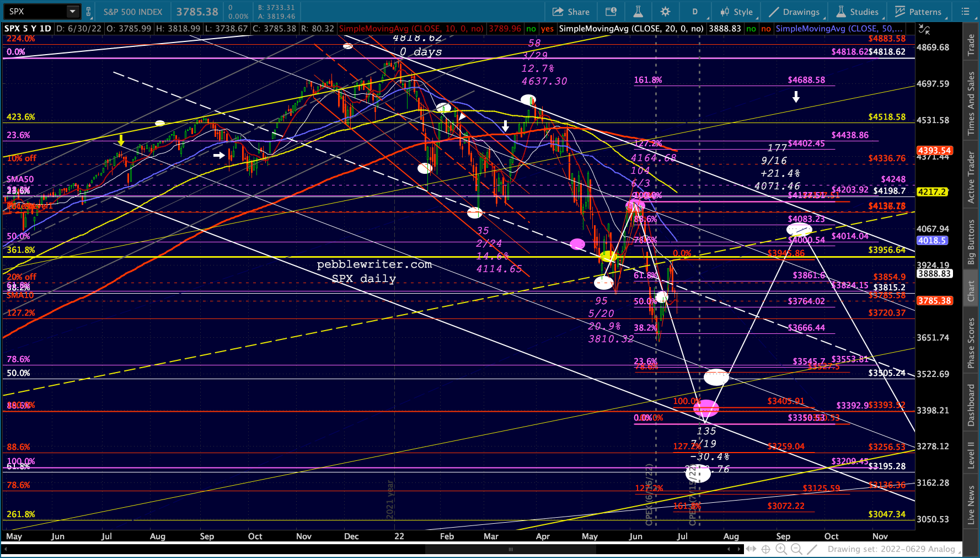Click the red 3785.38 price bubble

[x=934, y=301]
